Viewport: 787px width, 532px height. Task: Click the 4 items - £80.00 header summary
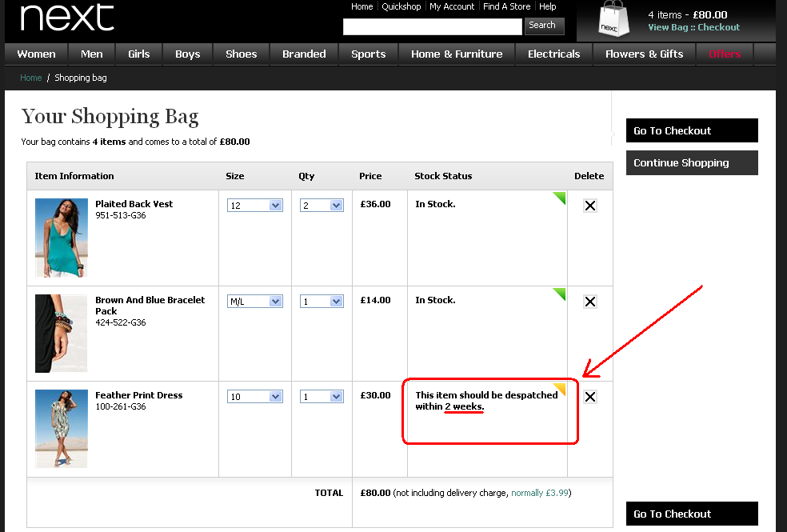click(x=687, y=15)
